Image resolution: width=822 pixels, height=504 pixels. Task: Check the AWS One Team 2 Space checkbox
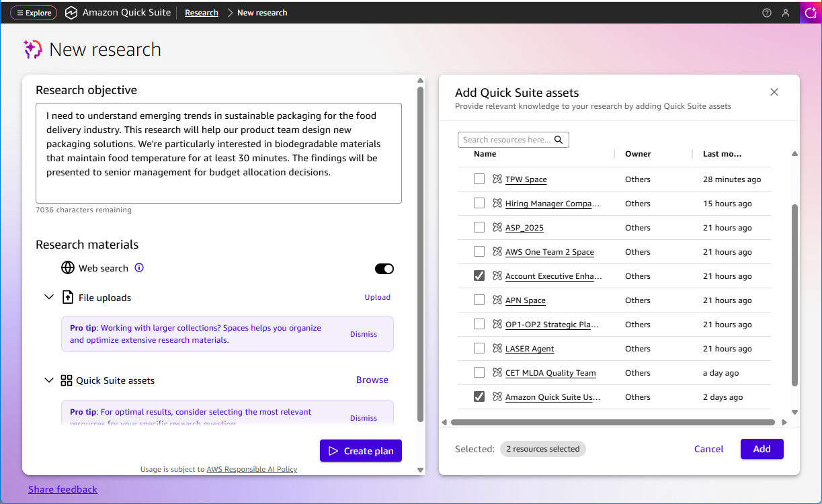479,251
